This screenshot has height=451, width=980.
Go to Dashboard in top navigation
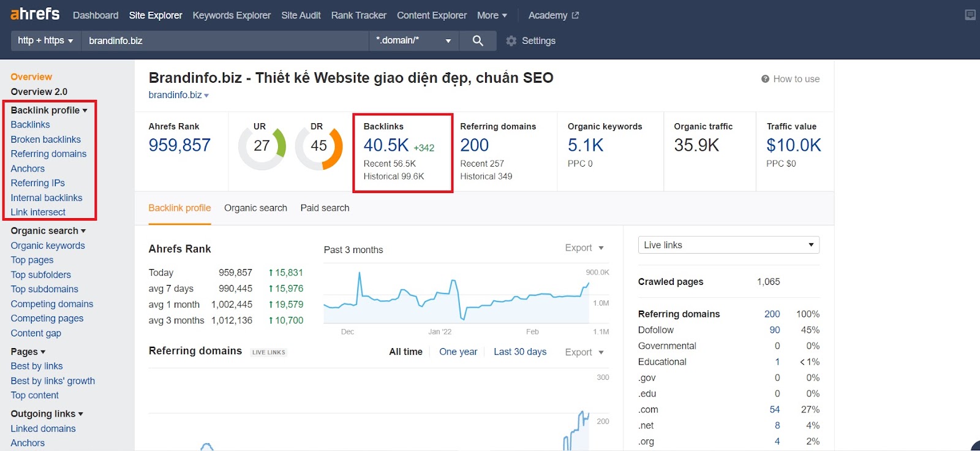96,15
